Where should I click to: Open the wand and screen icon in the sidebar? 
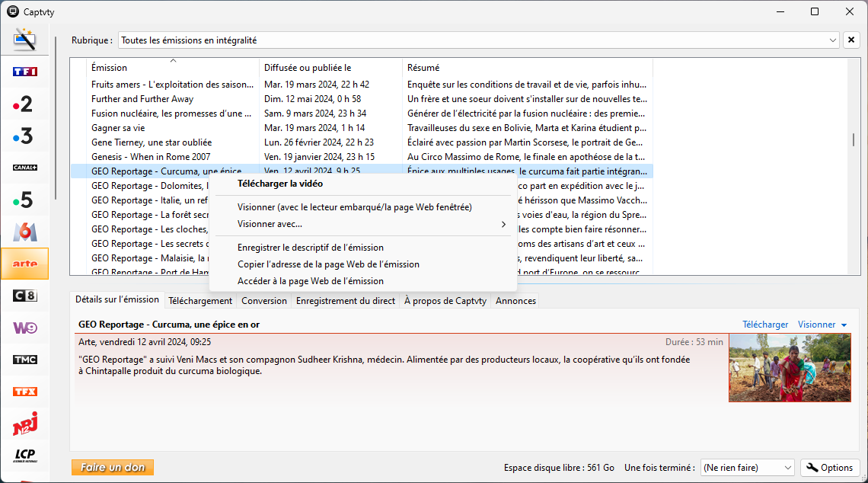(25, 40)
